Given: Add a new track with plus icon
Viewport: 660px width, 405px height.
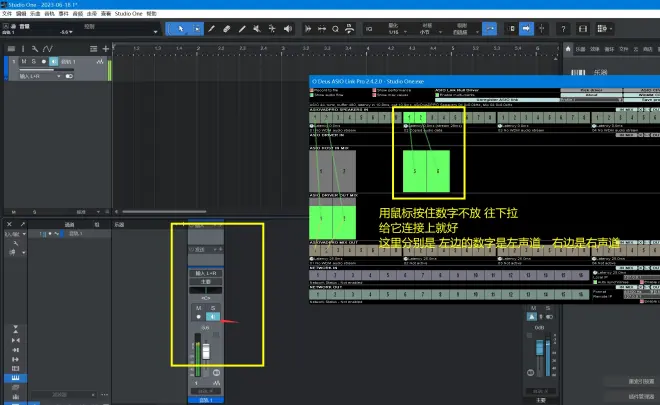Looking at the screenshot, I should 106,49.
